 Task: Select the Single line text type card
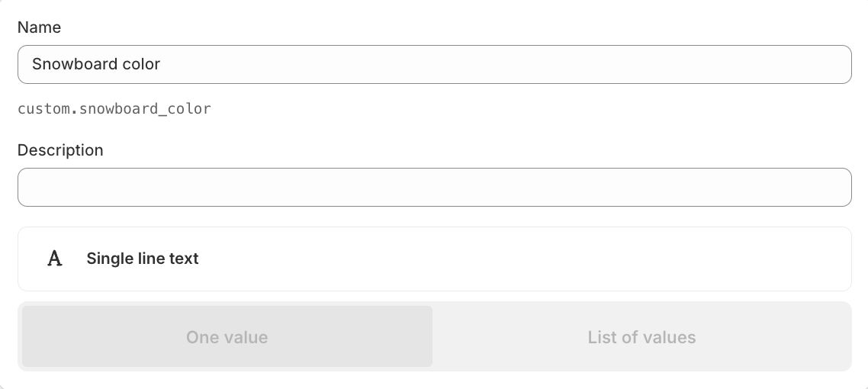435,259
